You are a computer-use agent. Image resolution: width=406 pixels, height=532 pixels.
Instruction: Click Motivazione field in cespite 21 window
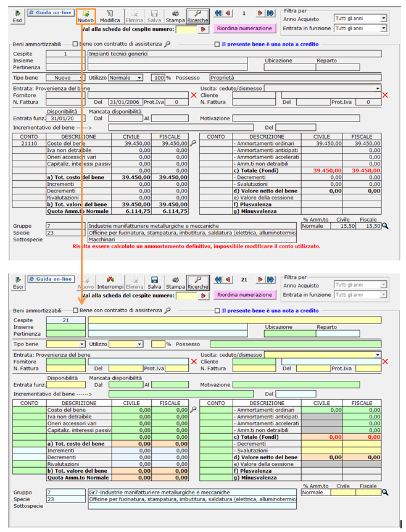[296, 384]
